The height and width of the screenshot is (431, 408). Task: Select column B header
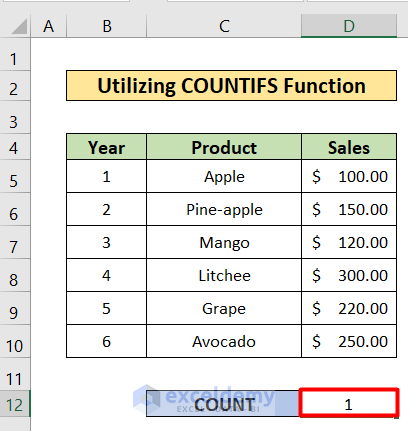tap(107, 26)
